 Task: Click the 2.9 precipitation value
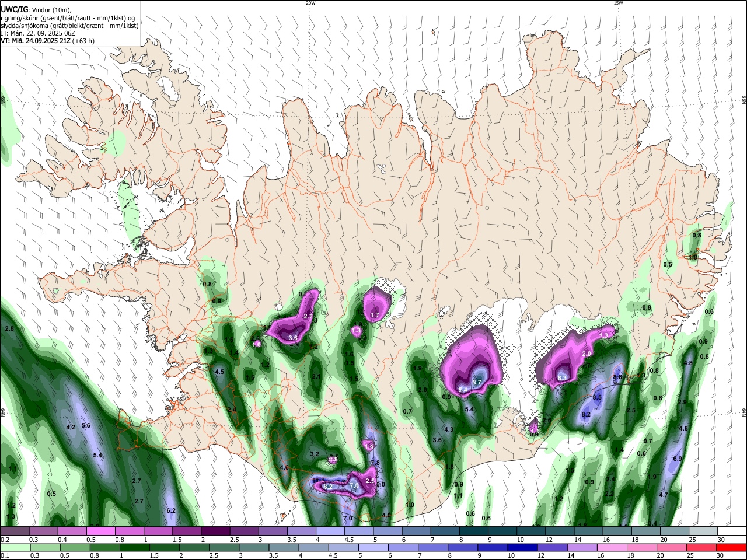click(x=682, y=402)
